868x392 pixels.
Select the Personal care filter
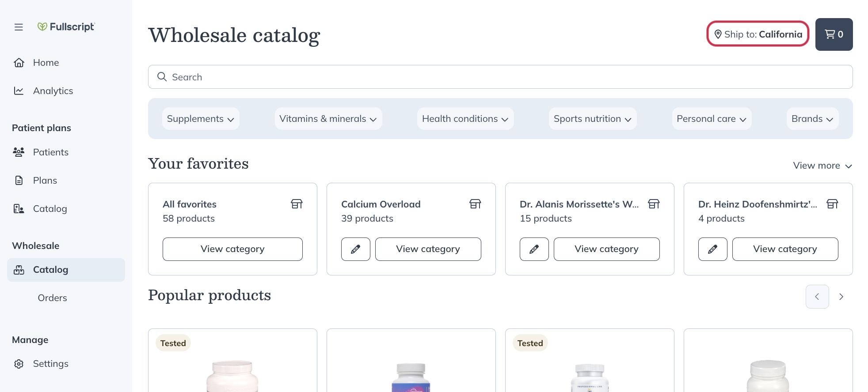[711, 118]
